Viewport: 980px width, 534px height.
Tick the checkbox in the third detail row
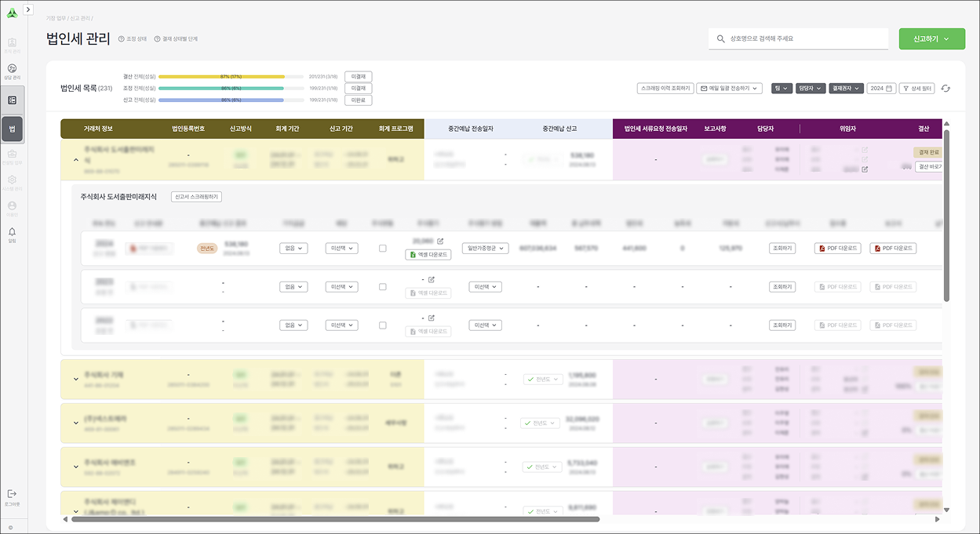click(x=382, y=325)
